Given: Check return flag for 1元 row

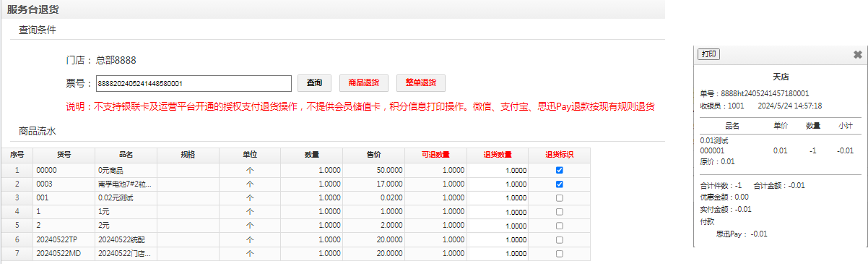Looking at the screenshot, I should (x=560, y=212).
